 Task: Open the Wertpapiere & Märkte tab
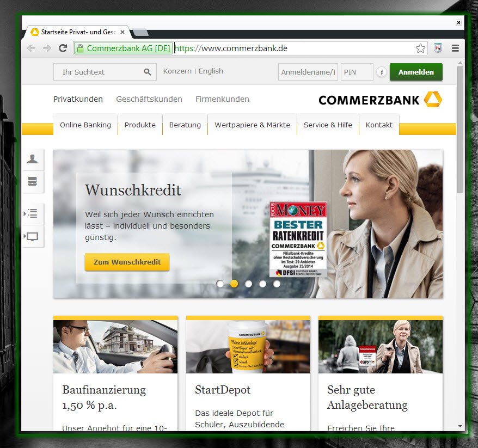[x=252, y=125]
